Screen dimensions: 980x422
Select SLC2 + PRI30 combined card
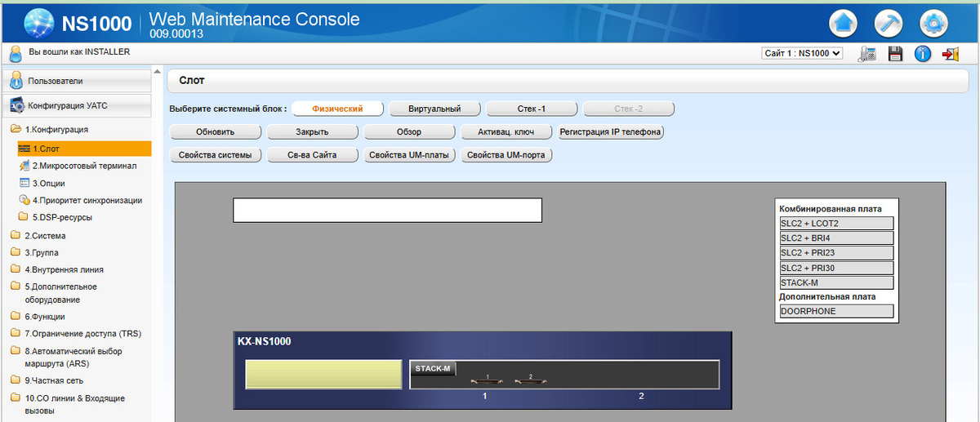pos(836,268)
